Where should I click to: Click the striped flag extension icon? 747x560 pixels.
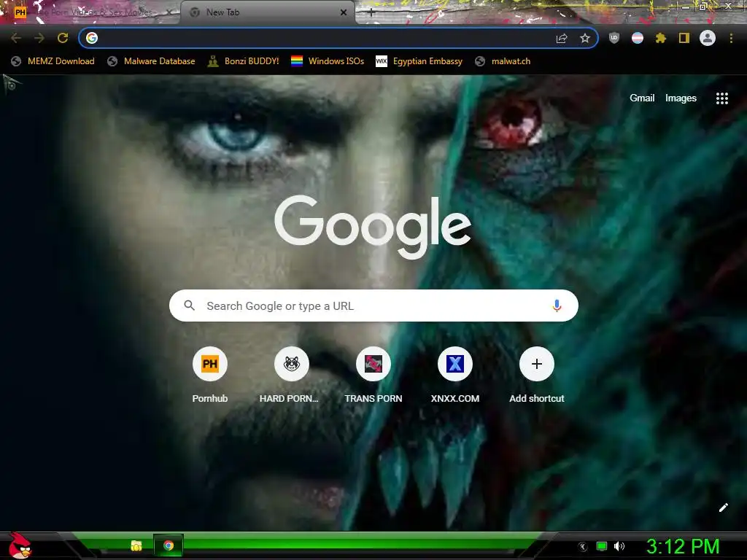coord(638,38)
